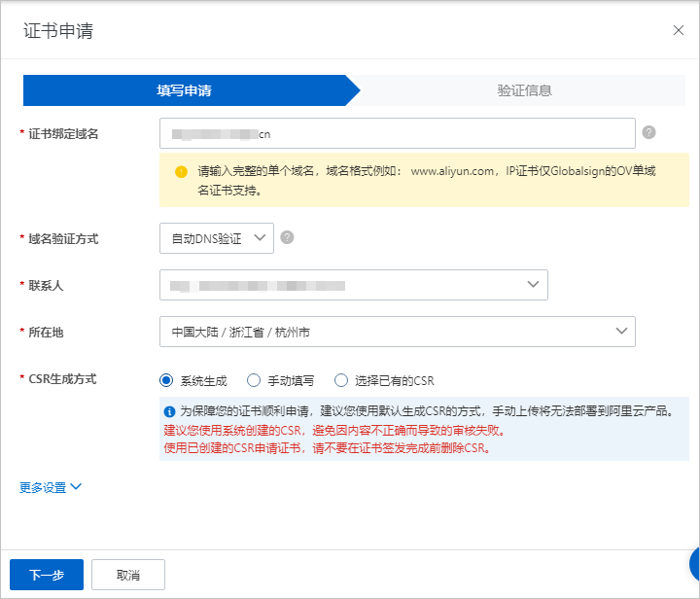This screenshot has width=700, height=599.
Task: Click the 取消 button
Action: click(128, 575)
